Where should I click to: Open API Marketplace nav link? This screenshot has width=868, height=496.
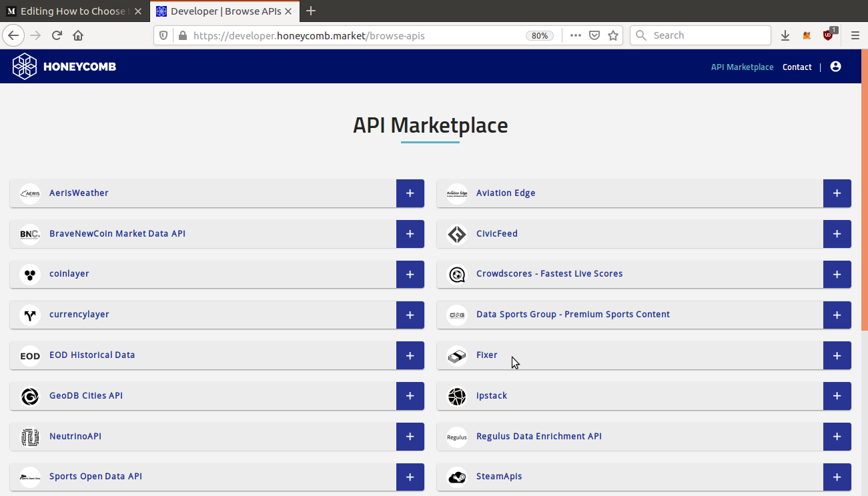pyautogui.click(x=742, y=67)
